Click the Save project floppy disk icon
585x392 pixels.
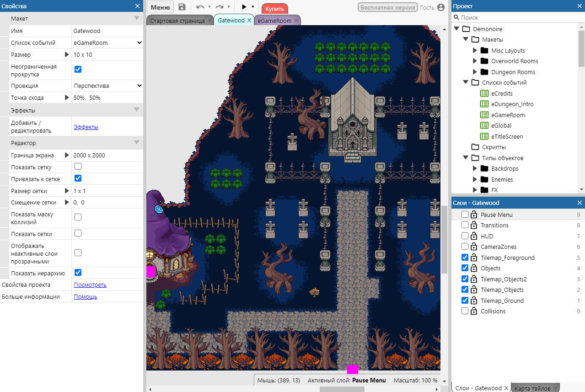(x=182, y=7)
